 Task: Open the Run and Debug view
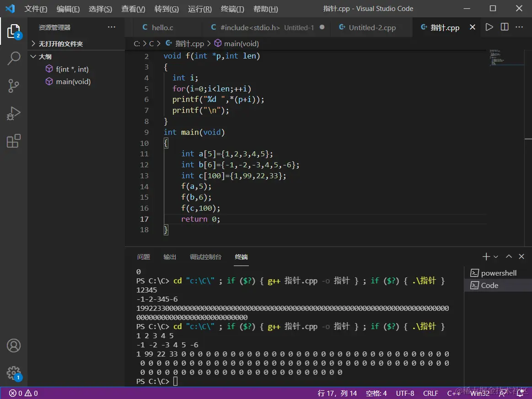(14, 113)
